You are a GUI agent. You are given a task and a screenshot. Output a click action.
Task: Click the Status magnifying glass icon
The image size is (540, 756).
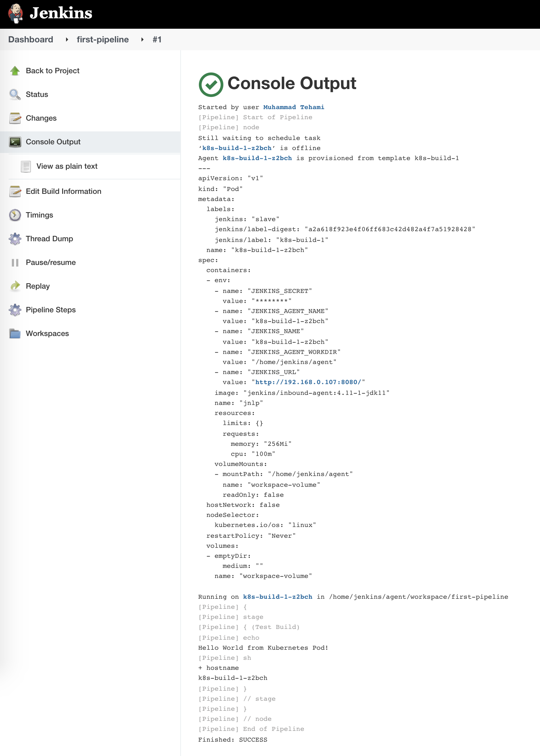tap(15, 94)
